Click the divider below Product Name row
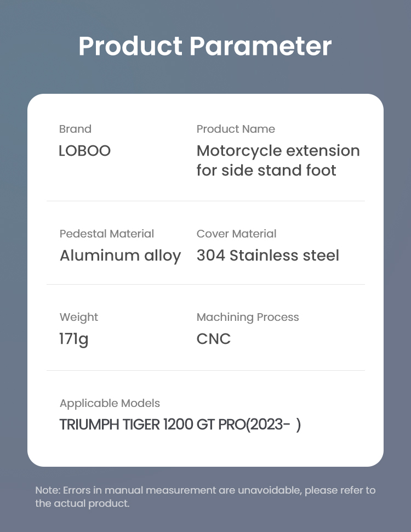This screenshot has height=532, width=411. 206,201
